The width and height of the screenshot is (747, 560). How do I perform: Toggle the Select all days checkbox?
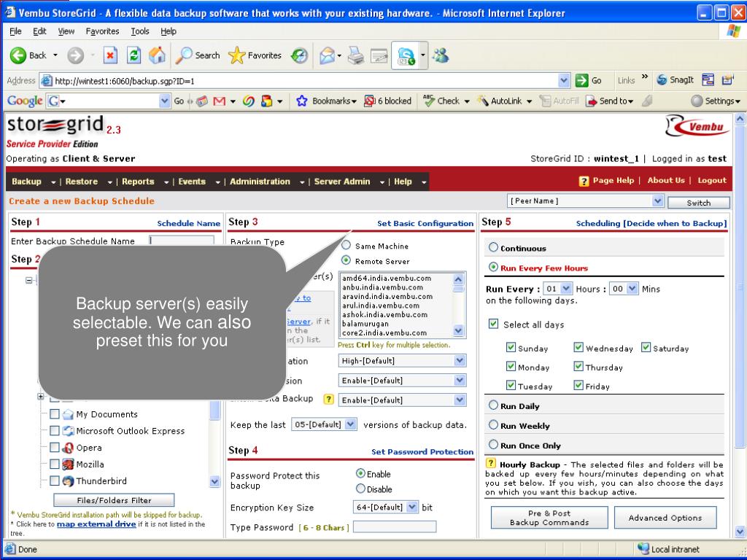coord(494,324)
